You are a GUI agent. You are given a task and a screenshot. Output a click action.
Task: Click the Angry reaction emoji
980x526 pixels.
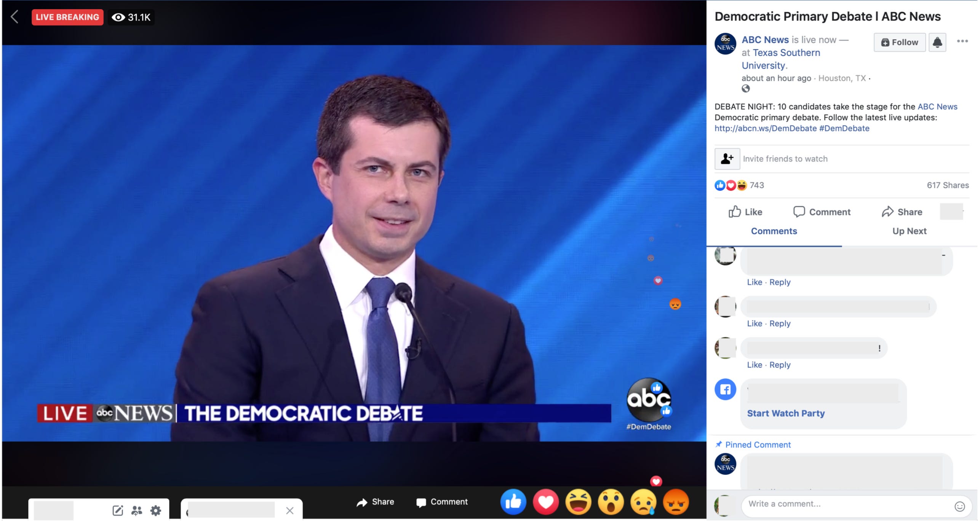click(676, 502)
